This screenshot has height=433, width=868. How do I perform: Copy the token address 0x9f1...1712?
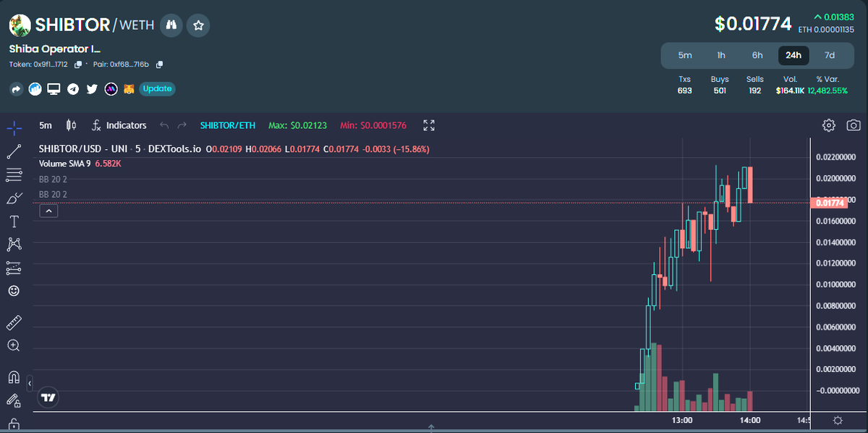click(x=78, y=64)
